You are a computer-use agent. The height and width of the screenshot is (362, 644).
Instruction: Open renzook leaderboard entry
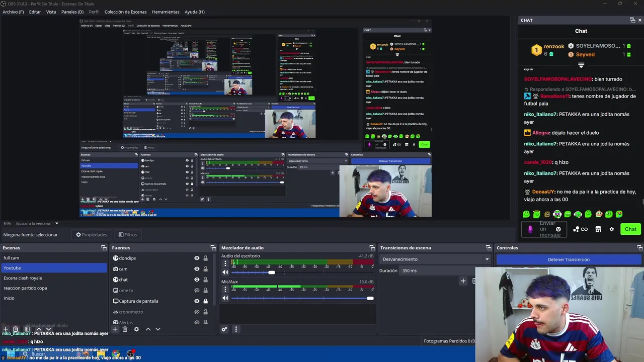click(548, 50)
